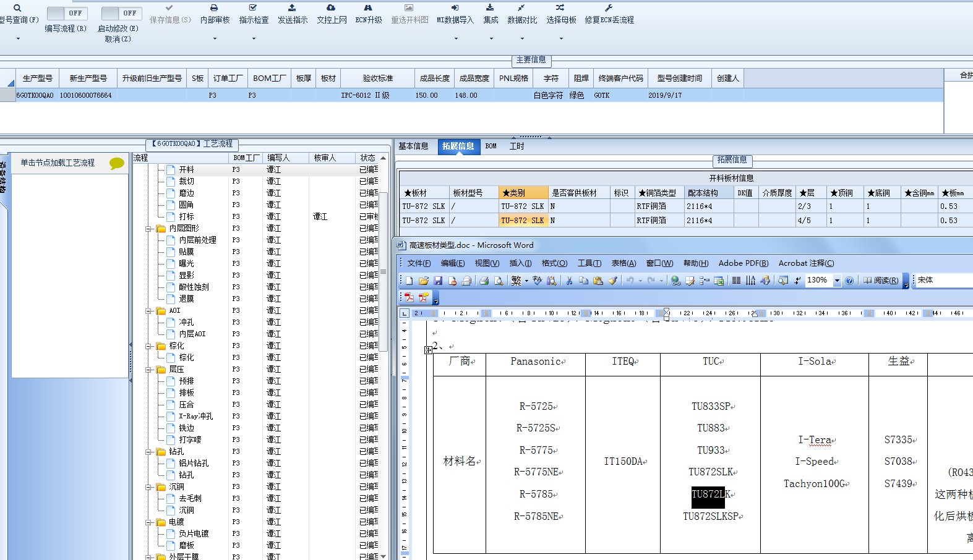The width and height of the screenshot is (973, 560).
Task: Click first Adobe PDF convert icon in Word
Action: (x=409, y=297)
